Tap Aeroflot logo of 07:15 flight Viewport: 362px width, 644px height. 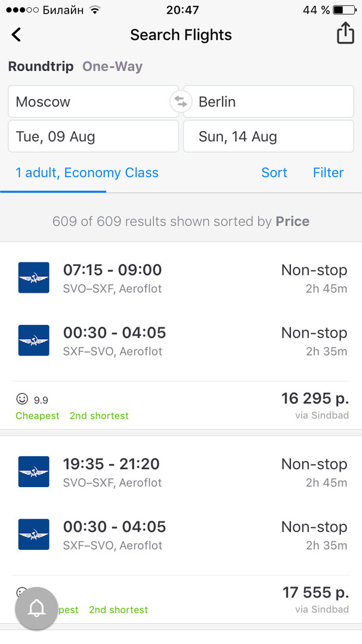34,277
